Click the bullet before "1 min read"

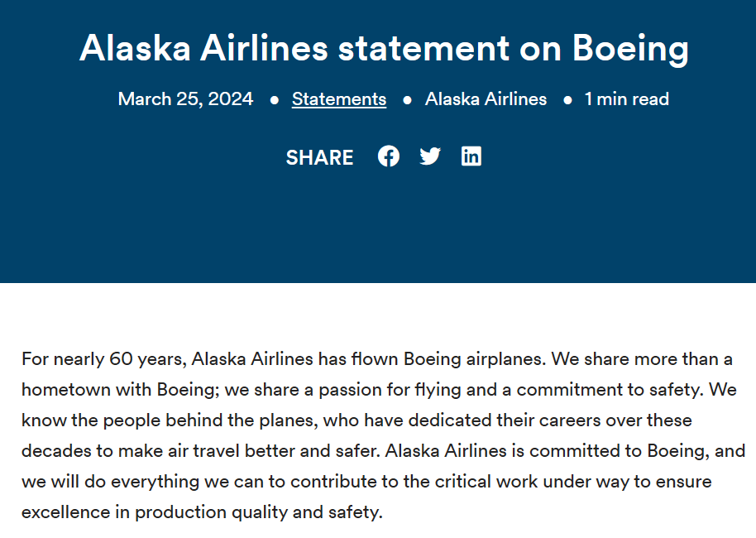coord(567,100)
